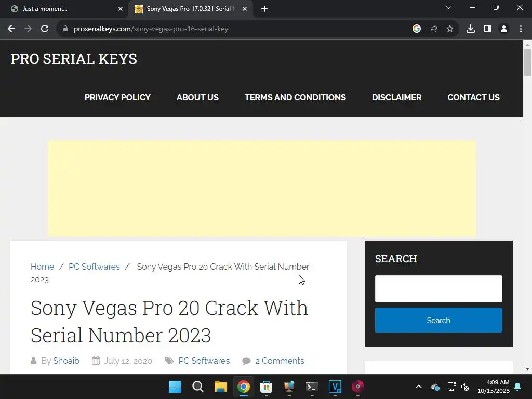Click the address bar URL
Image resolution: width=532 pixels, height=399 pixels.
[x=151, y=29]
